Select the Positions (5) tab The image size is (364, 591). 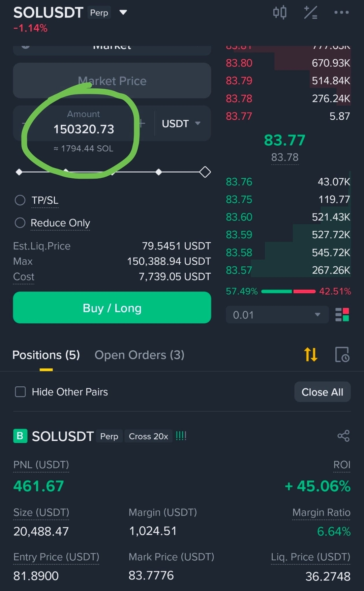point(46,355)
